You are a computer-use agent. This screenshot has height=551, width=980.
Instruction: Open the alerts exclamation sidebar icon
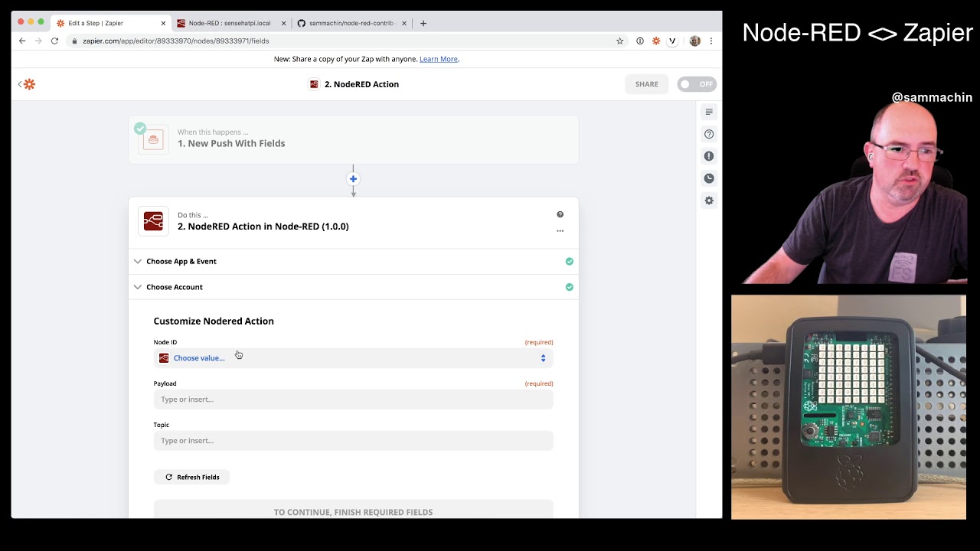[709, 156]
